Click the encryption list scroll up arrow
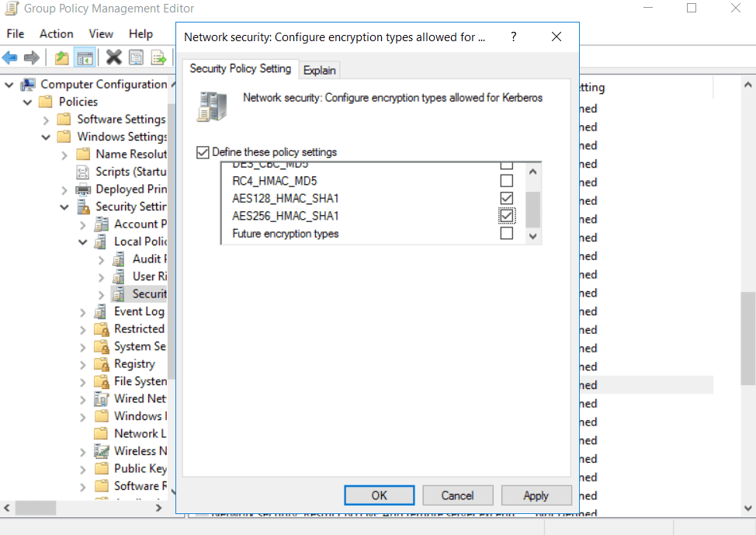The image size is (756, 535). tap(532, 172)
